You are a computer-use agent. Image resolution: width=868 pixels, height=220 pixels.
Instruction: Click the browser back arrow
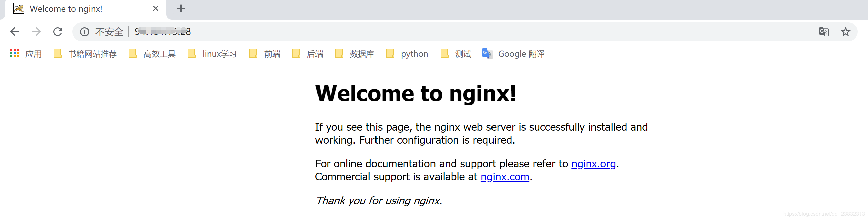point(15,32)
